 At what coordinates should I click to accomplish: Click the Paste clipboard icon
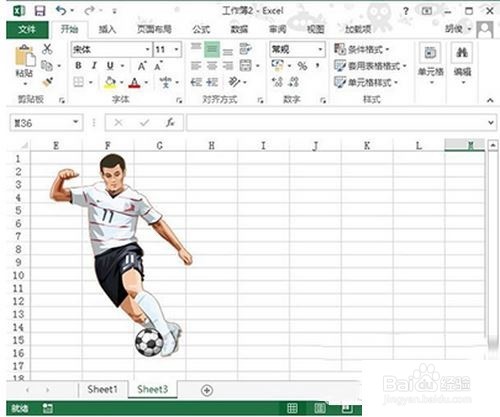click(x=25, y=56)
